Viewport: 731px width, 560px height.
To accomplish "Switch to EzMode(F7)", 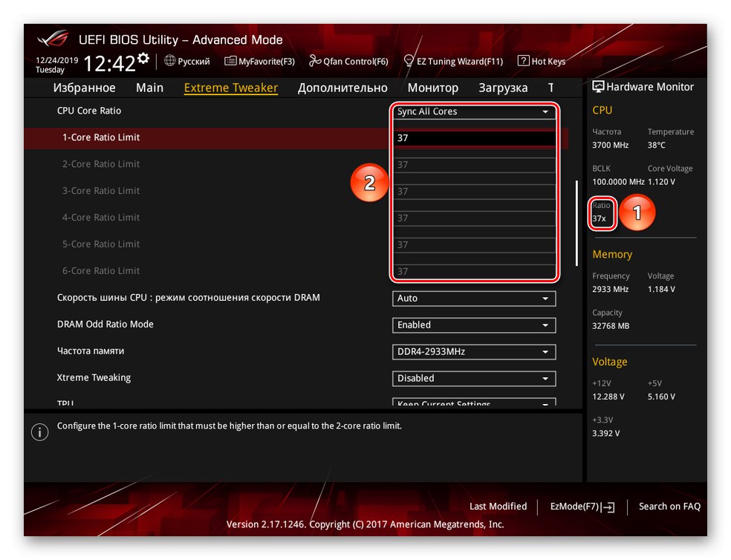I will 582,507.
